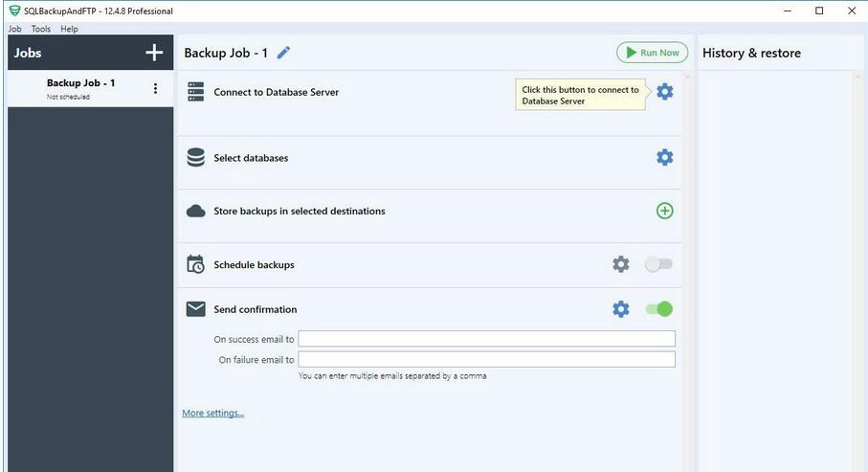Focus the On failure email field
Image resolution: width=868 pixels, height=472 pixels.
pyautogui.click(x=486, y=359)
